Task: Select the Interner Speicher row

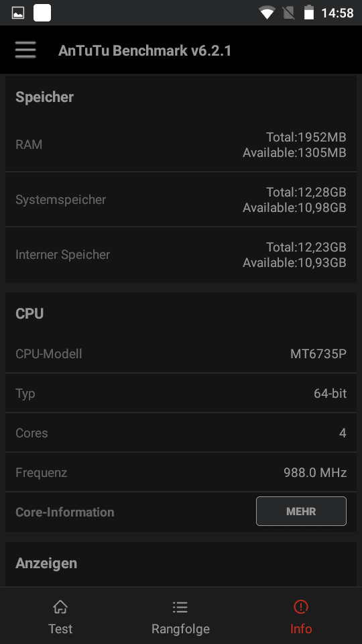Action: (180, 255)
